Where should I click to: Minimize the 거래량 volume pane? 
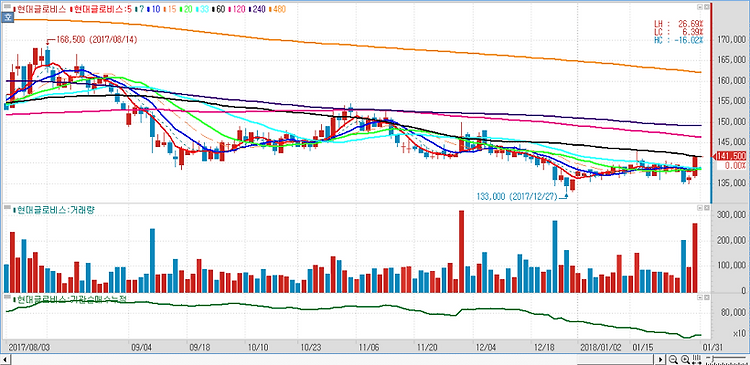coord(699,208)
